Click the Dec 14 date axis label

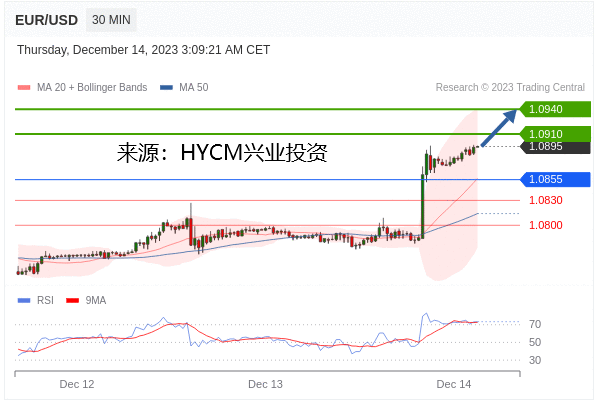453,384
